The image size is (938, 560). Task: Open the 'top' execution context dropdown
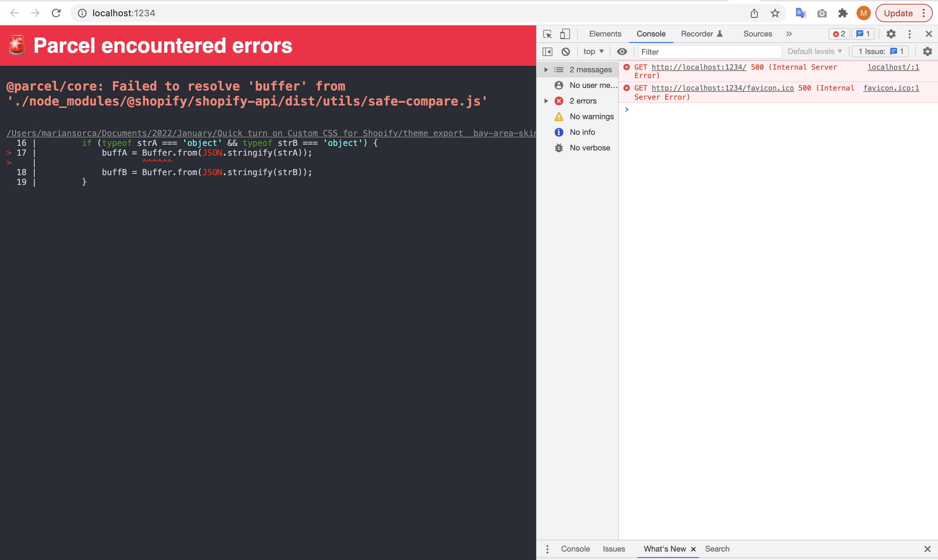(x=593, y=52)
